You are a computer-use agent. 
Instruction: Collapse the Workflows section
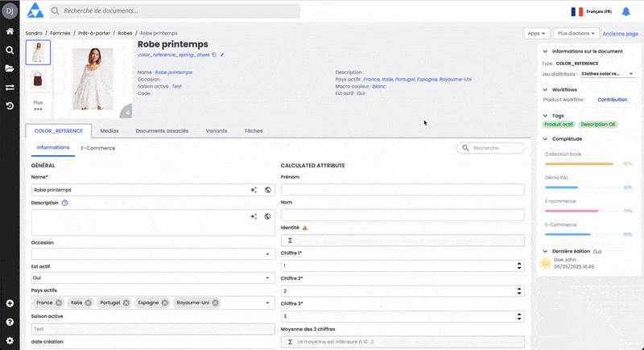pyautogui.click(x=545, y=89)
